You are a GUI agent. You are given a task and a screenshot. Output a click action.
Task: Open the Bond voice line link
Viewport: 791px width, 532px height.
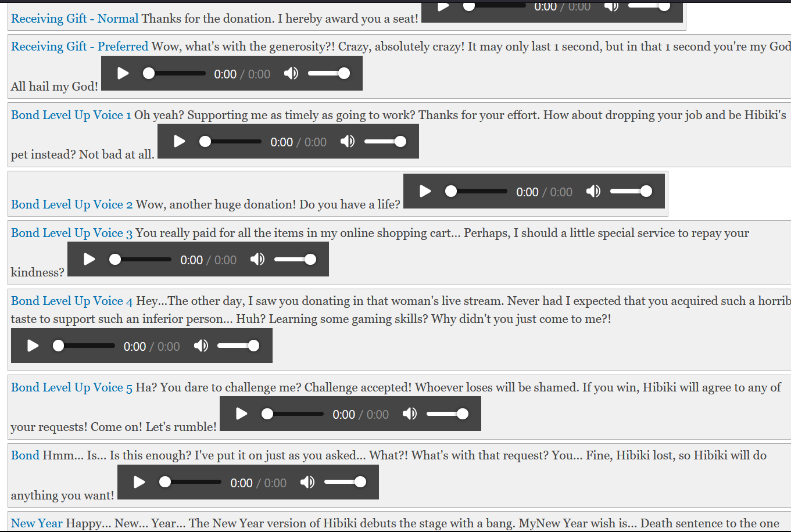[25, 455]
